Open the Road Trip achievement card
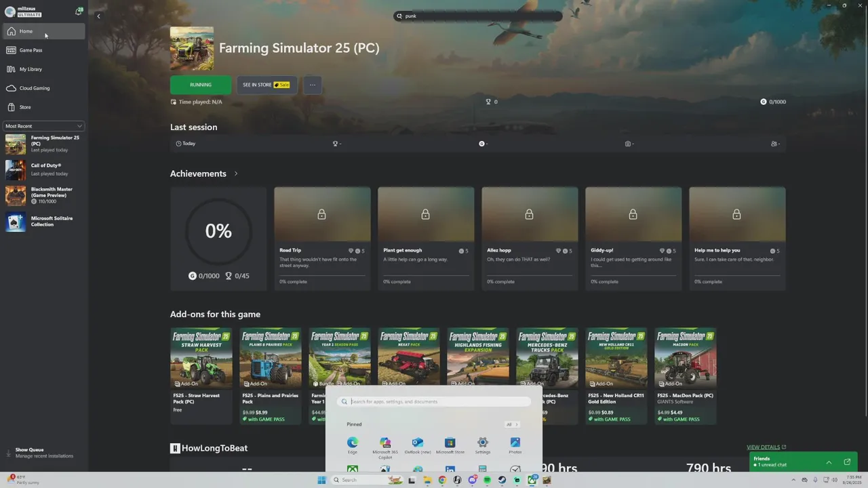Screen dimensions: 868x488 322,239
